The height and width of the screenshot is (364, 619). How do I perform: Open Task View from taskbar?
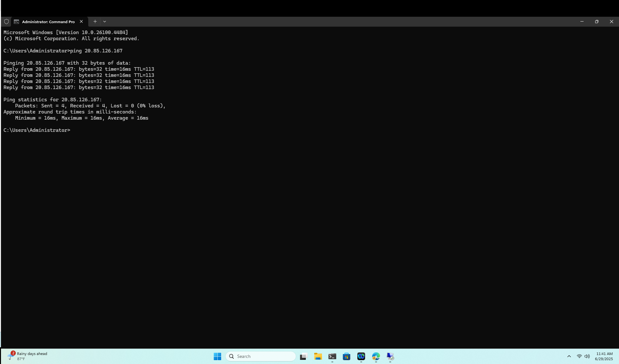pyautogui.click(x=303, y=356)
